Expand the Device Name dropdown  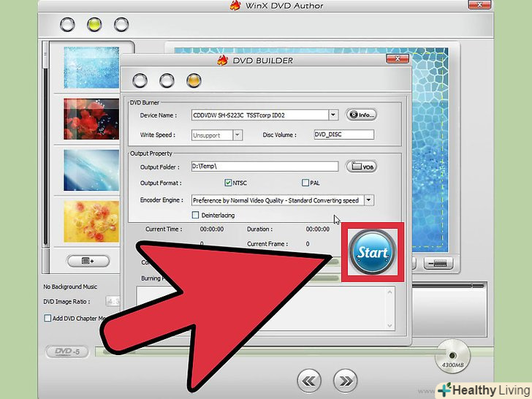click(x=333, y=115)
